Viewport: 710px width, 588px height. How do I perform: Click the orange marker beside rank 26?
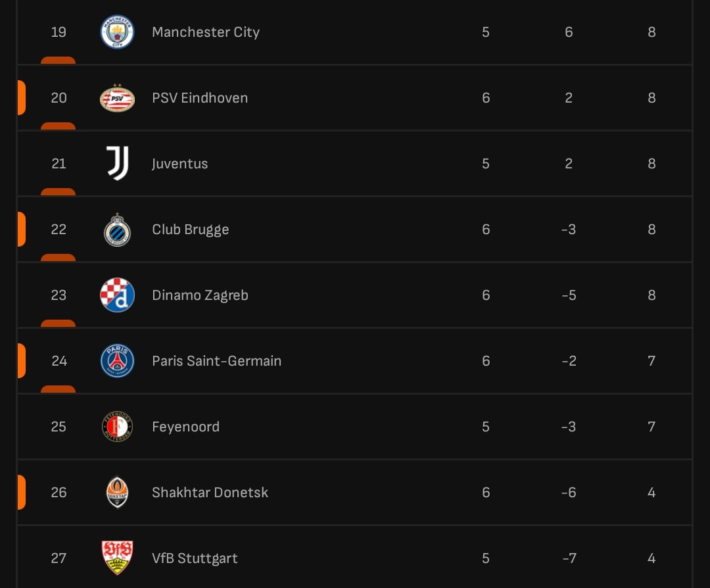coord(21,492)
